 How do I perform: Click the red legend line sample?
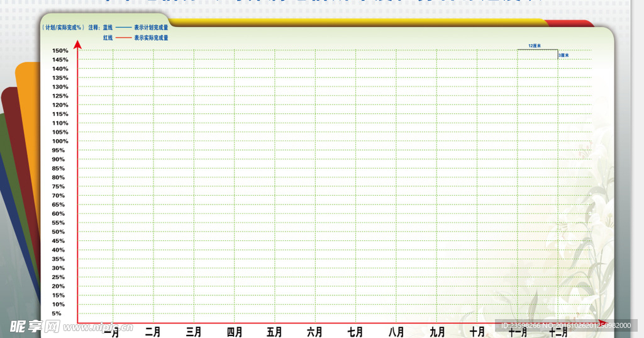tap(124, 37)
